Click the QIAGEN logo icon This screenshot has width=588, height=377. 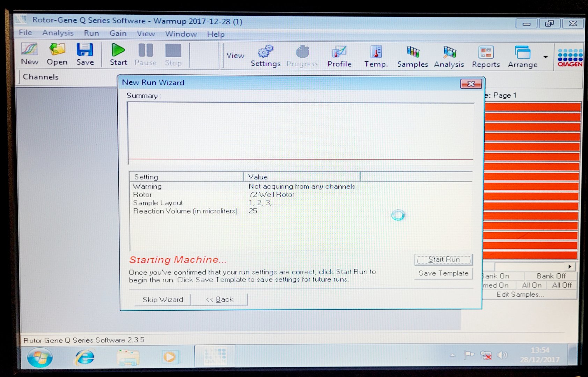pos(570,58)
